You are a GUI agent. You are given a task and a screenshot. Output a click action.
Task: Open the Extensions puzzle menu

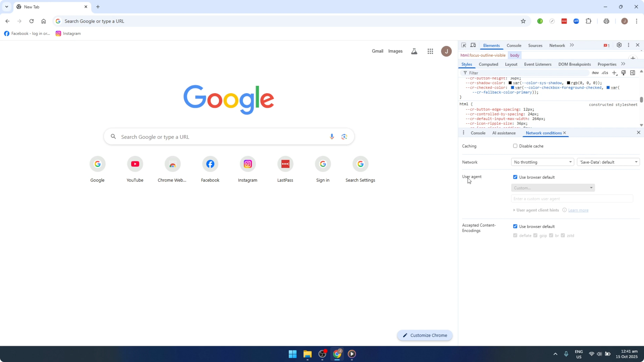(589, 21)
